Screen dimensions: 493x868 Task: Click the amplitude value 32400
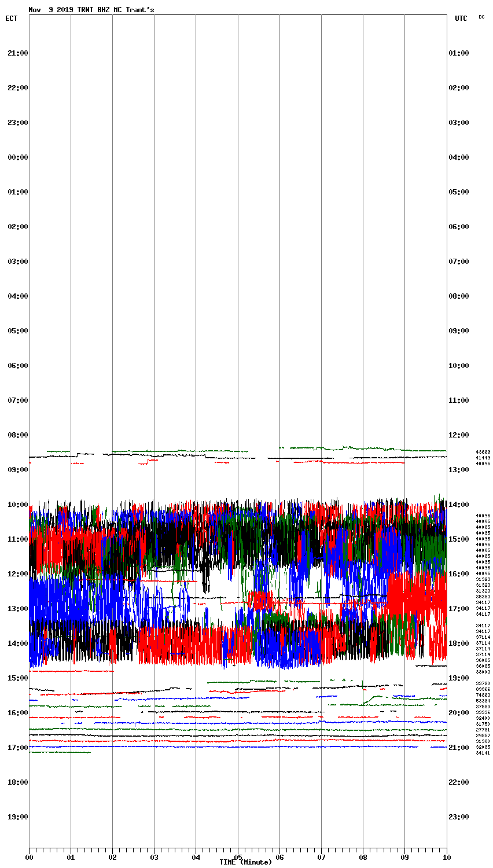483,718
